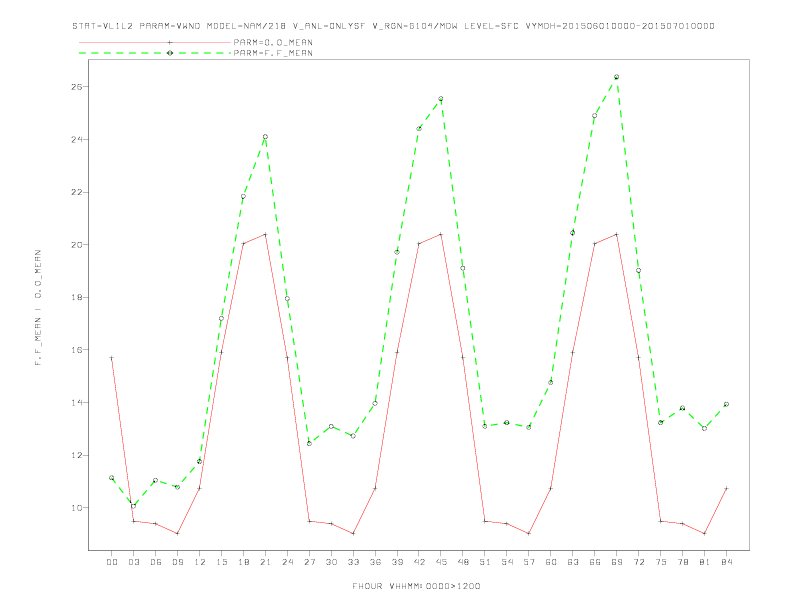792x612 pixels.
Task: Click the x-axis forecast hour label 27
Action: [309, 562]
